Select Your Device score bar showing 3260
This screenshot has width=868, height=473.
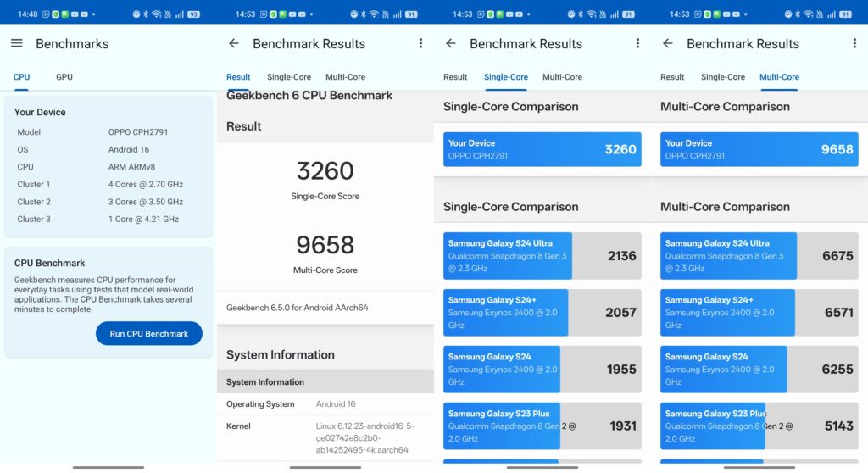[x=542, y=149]
